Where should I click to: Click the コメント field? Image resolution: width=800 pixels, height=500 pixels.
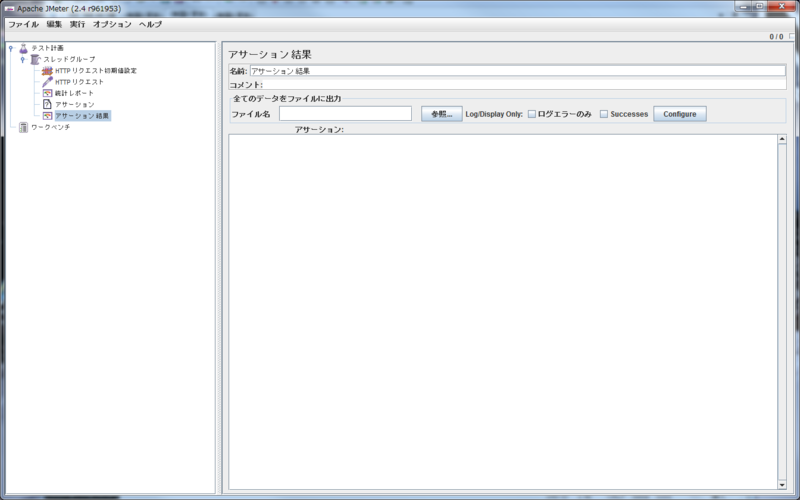pyautogui.click(x=524, y=85)
